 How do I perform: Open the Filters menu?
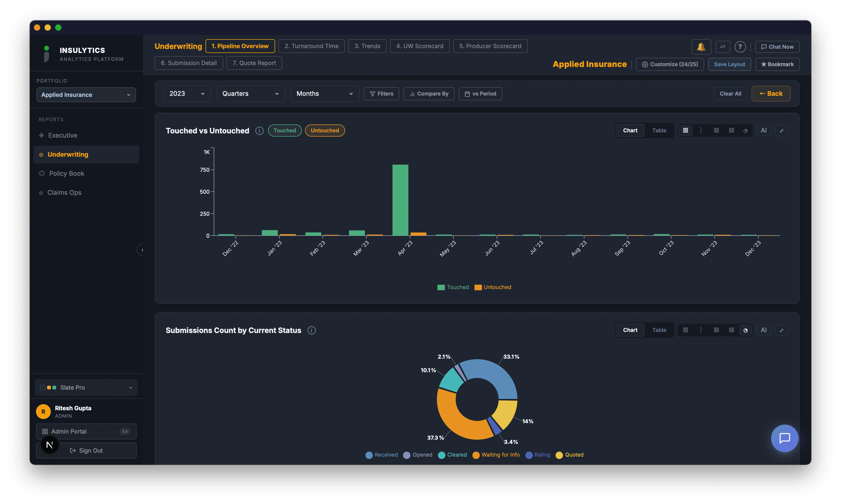point(381,94)
